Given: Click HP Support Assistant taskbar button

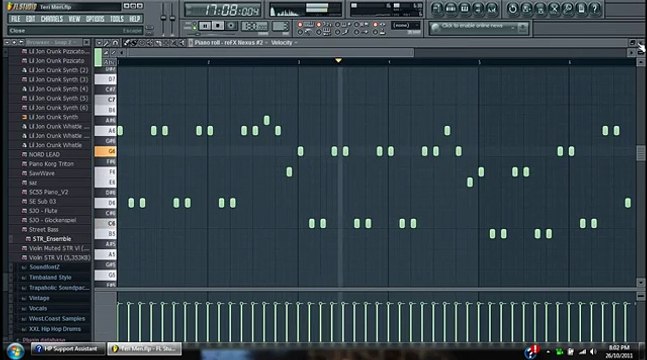Looking at the screenshot, I should (68, 349).
